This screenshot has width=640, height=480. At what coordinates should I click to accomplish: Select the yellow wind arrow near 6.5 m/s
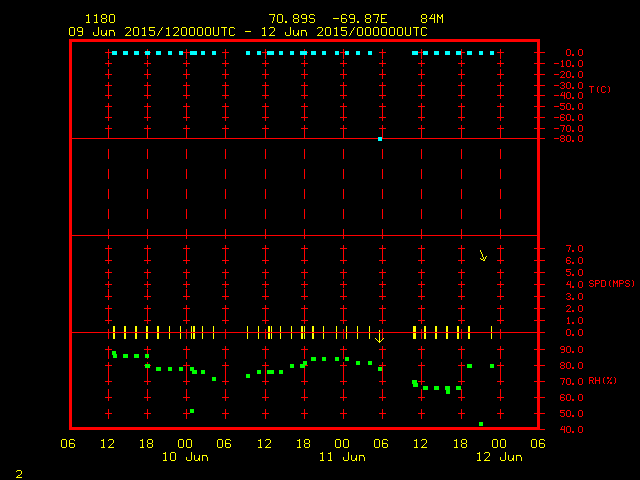click(483, 256)
